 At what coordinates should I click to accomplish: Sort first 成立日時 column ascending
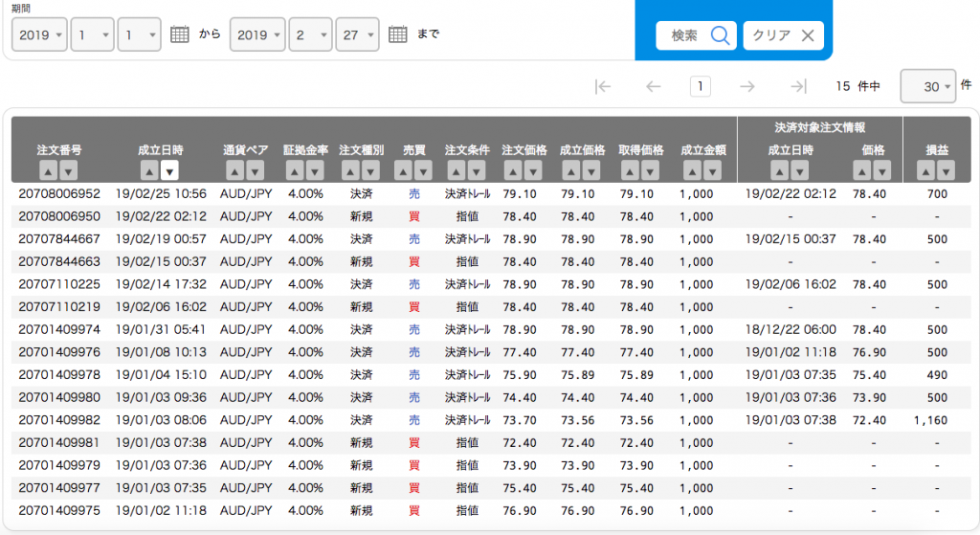pyautogui.click(x=149, y=170)
